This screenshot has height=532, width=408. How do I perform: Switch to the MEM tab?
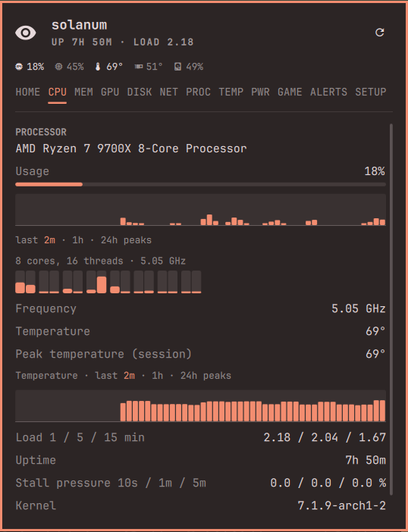(83, 92)
